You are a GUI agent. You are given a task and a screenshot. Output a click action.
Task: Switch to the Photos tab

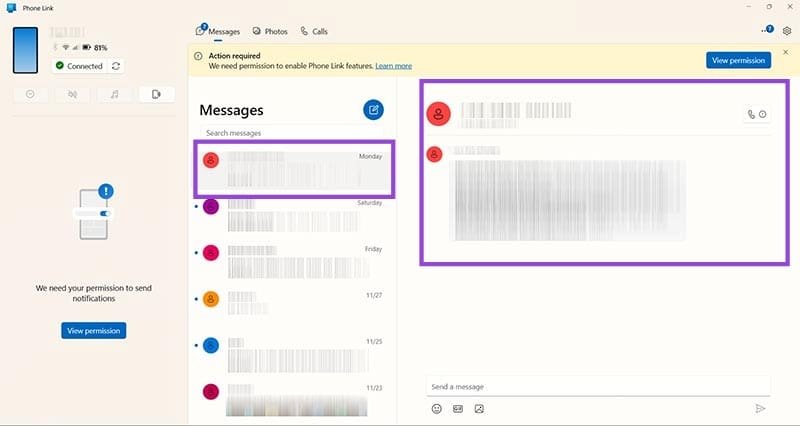[270, 32]
